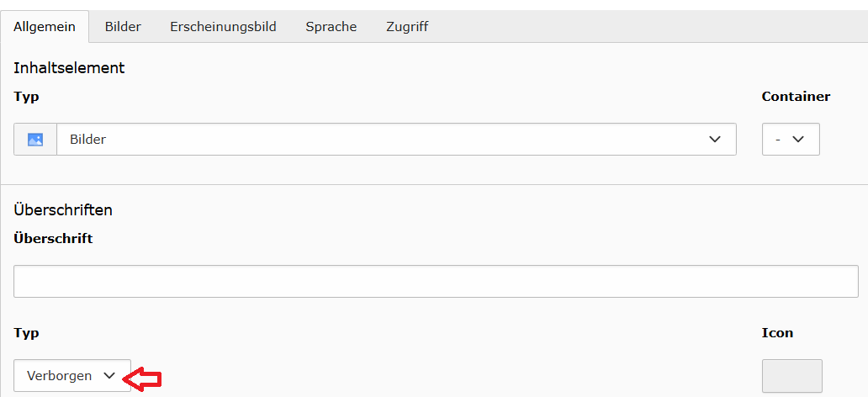Click the Inhaltselement section heading
Image resolution: width=868 pixels, height=397 pixels.
(69, 68)
